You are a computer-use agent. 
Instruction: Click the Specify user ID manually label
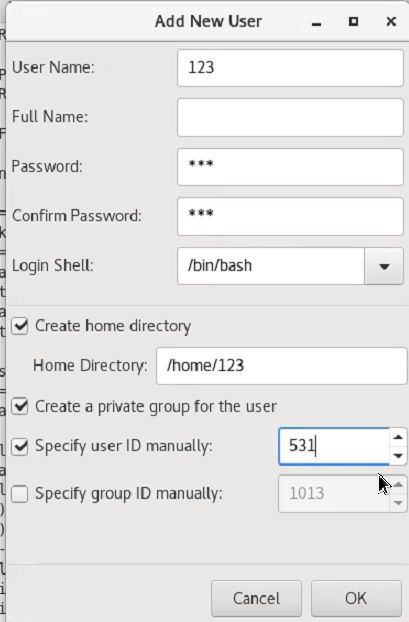coord(124,446)
